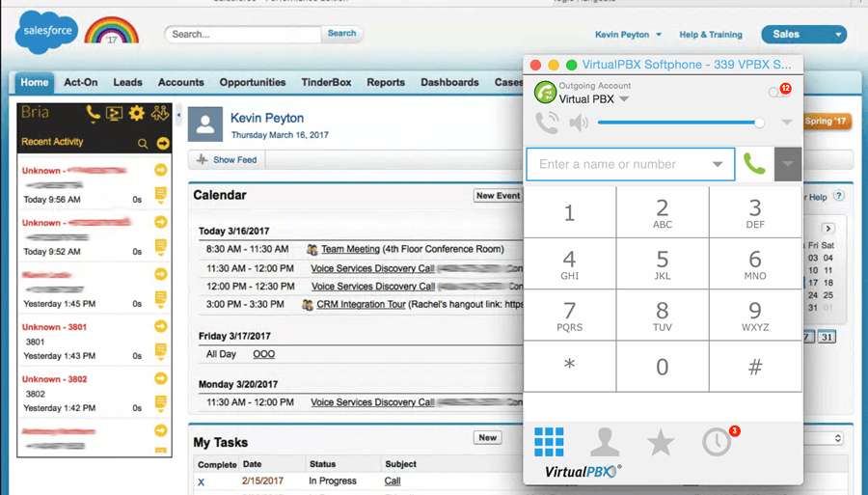Viewport: 868px width, 495px height.
Task: Click arrow icon for Unknown - 3801 entry
Action: (x=160, y=326)
